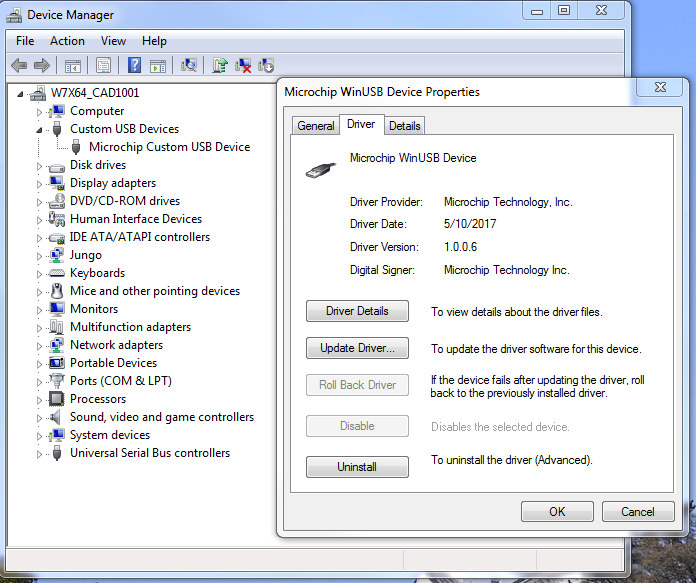Screen dimensions: 696x583
Task: Click the Update Driver... button
Action: point(357,348)
